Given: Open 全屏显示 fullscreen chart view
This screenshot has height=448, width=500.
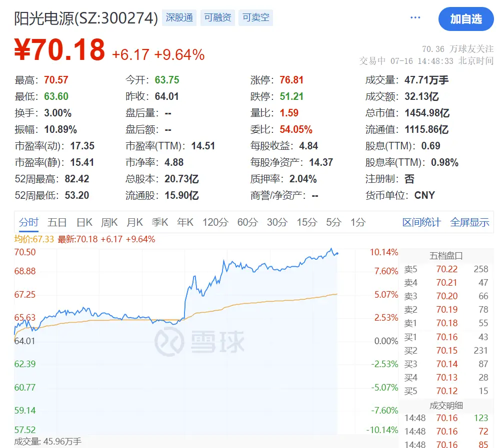Looking at the screenshot, I should coord(469,222).
